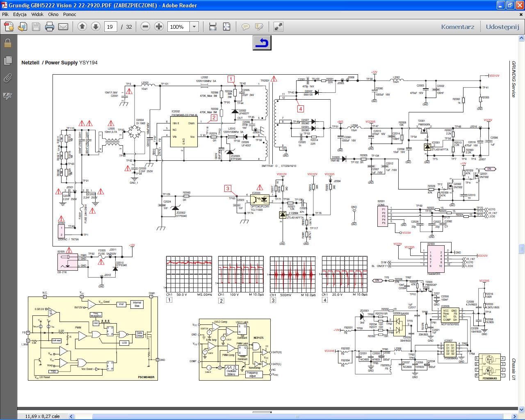This screenshot has width=525, height=420.
Task: Go to the previous page arrow
Action: pyautogui.click(x=82, y=27)
